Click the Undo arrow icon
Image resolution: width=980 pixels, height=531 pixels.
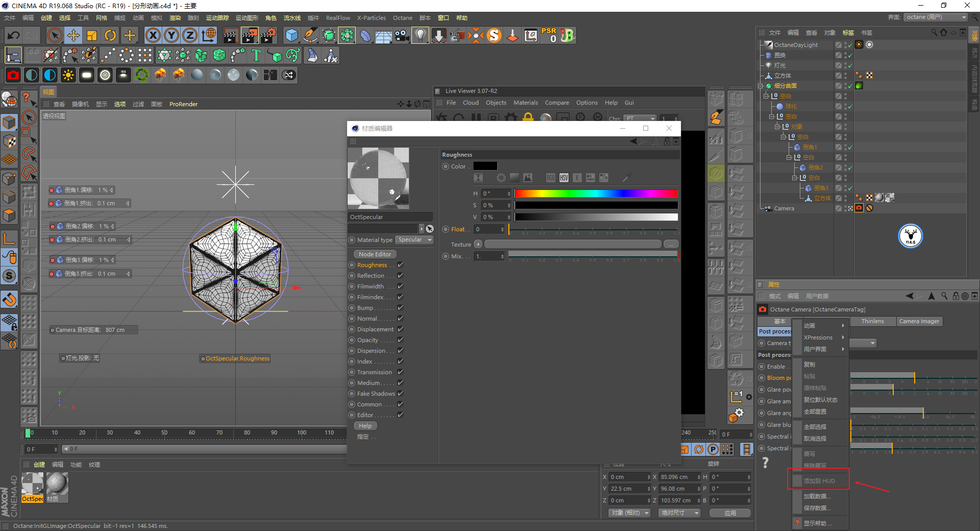(x=14, y=35)
